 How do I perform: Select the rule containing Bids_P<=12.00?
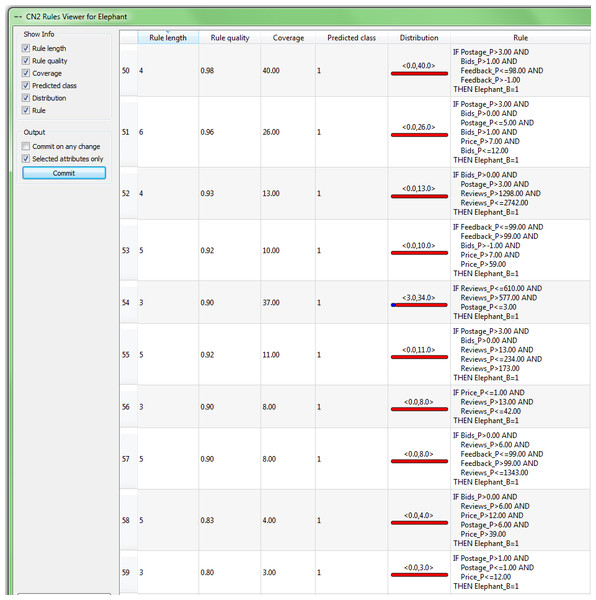(520, 132)
